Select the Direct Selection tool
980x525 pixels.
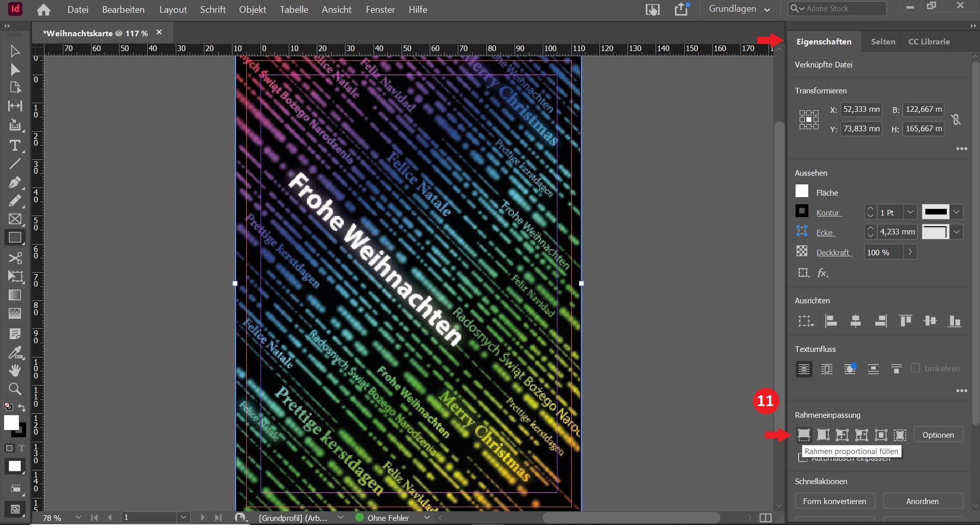pyautogui.click(x=15, y=69)
